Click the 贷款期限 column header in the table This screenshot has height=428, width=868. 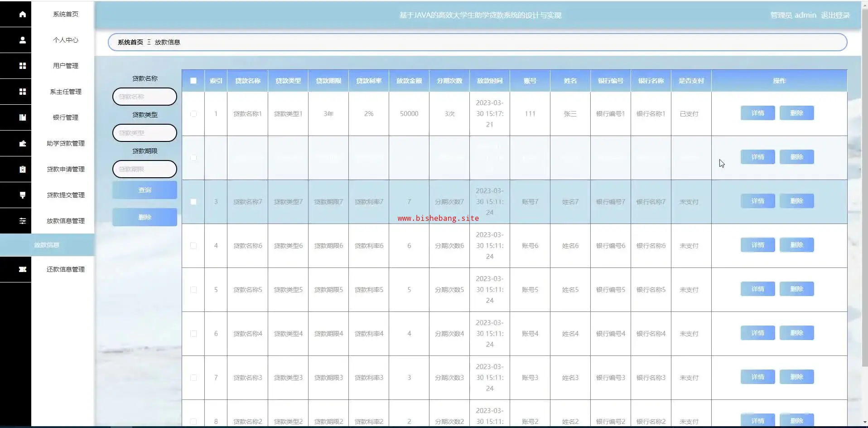328,81
